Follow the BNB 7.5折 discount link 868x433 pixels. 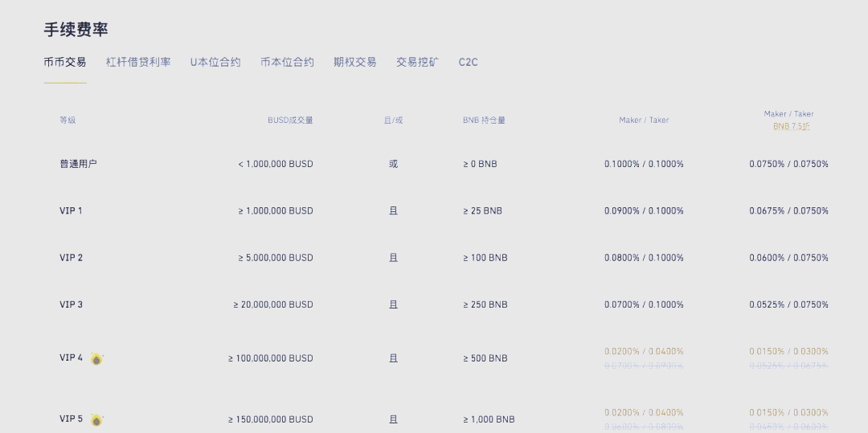click(x=792, y=126)
